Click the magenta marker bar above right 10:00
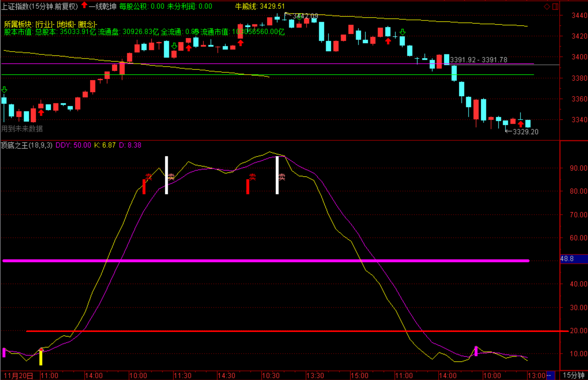588x380 pixels. [476, 351]
